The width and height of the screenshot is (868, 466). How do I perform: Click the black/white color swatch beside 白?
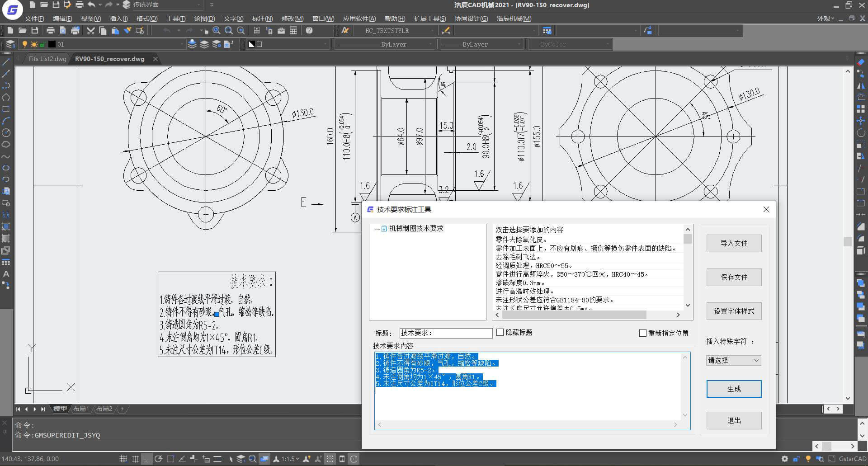click(252, 44)
